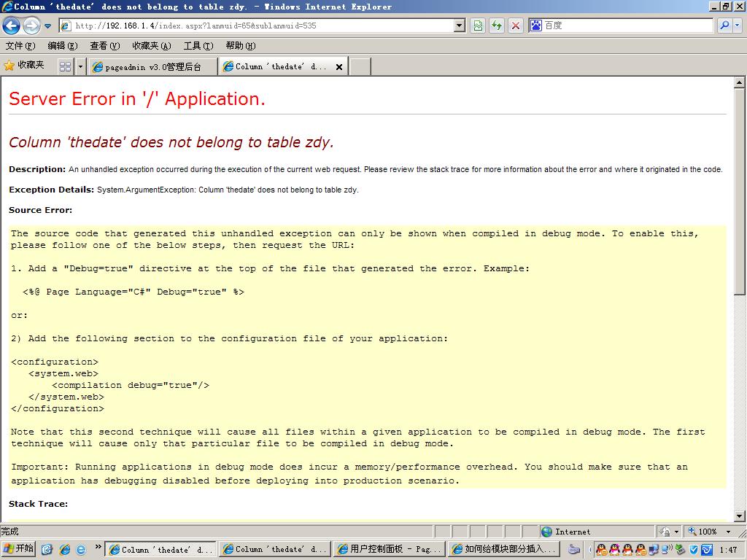
Task: Click the vertical scrollbar down arrow
Action: click(x=740, y=516)
